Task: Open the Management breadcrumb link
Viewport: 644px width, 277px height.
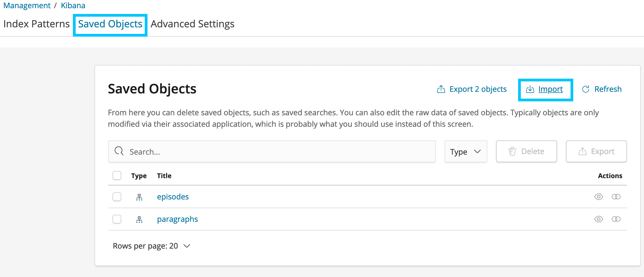Action: point(27,5)
